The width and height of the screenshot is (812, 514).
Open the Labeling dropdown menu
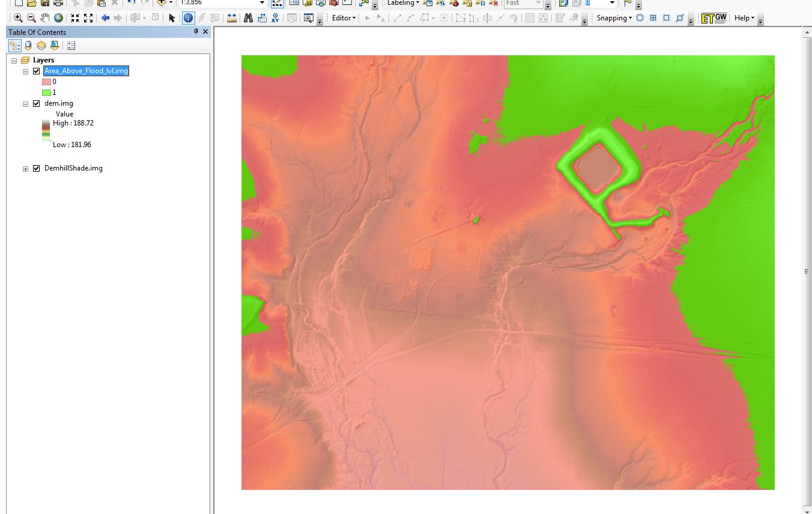point(404,3)
